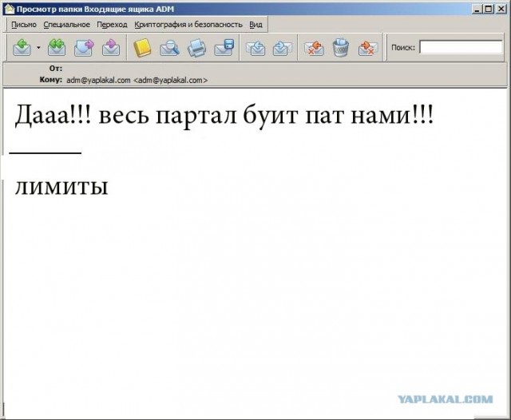Click into the Поиск search field
Screen dimensions: 511x420
click(461, 47)
